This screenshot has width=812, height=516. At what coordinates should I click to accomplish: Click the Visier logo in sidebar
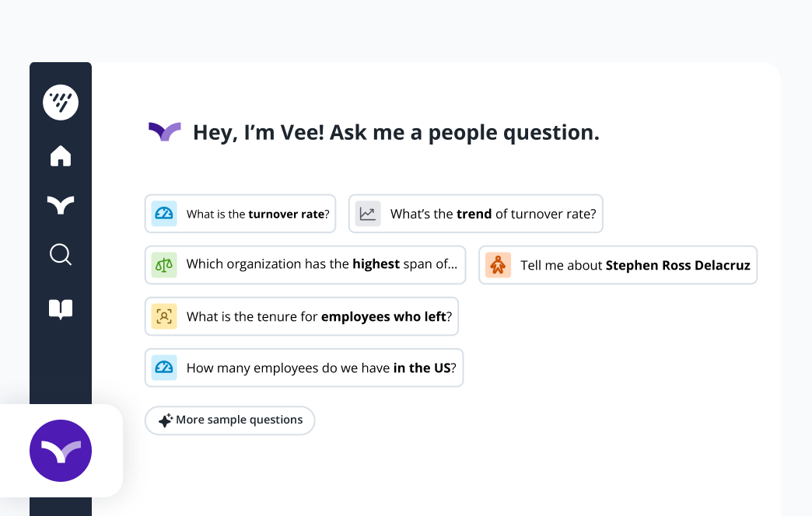pos(61,102)
